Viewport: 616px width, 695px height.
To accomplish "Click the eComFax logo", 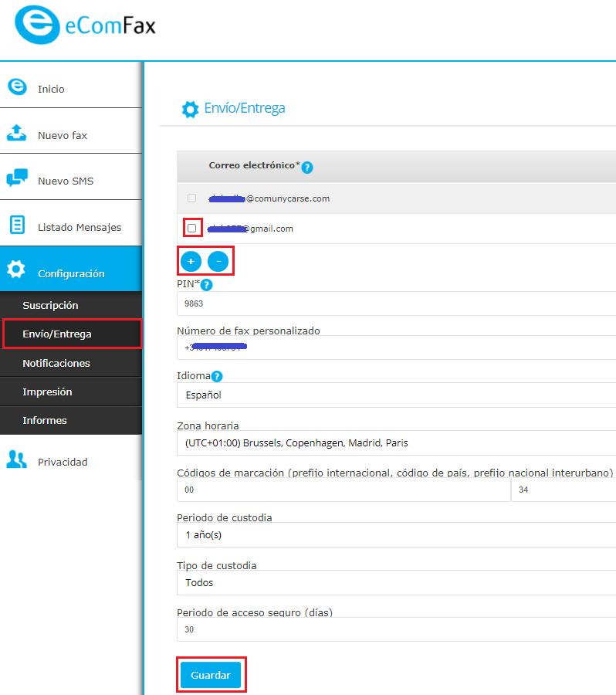I will [x=85, y=25].
